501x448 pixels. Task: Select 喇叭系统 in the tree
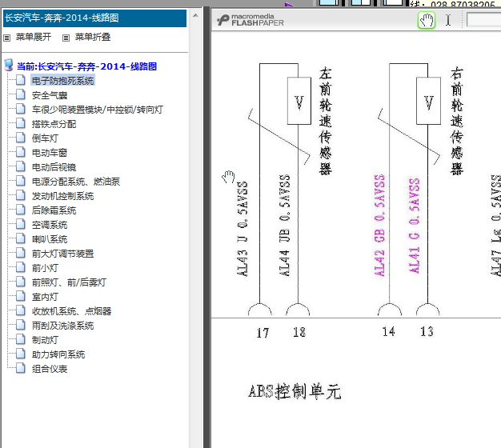[50, 239]
